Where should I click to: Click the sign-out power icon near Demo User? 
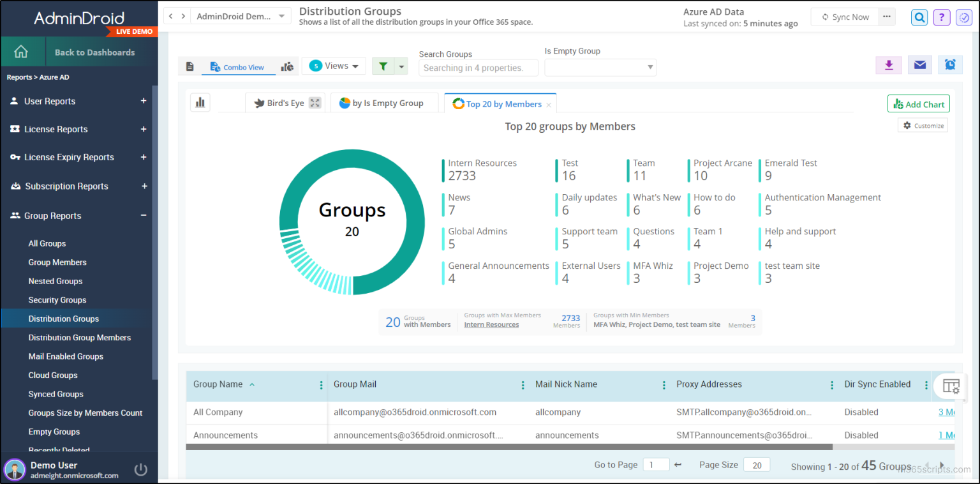point(140,469)
